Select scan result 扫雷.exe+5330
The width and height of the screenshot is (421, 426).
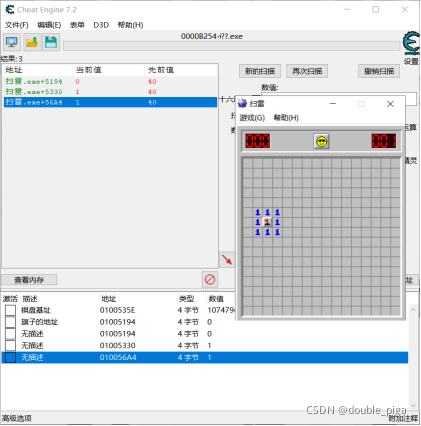pos(110,92)
